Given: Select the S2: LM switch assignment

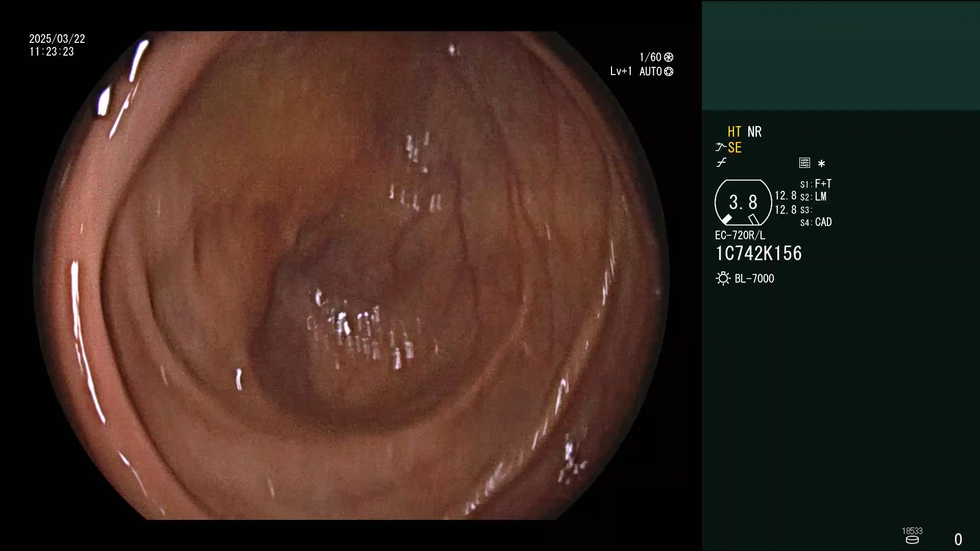Looking at the screenshot, I should (813, 196).
